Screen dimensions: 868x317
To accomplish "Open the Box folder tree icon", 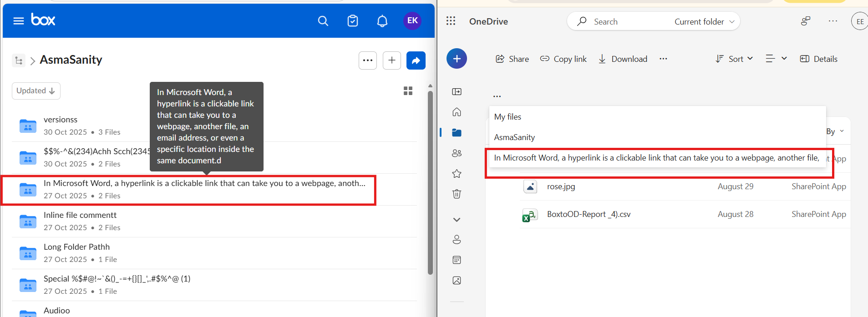I will (19, 60).
